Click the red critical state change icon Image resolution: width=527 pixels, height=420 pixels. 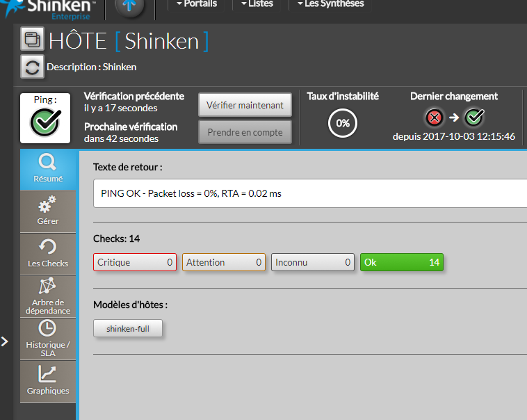click(435, 117)
